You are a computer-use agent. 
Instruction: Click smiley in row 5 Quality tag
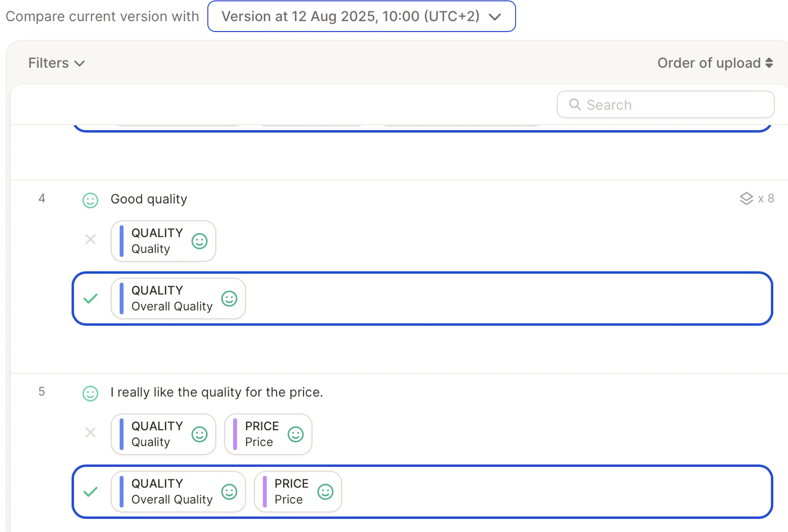pos(199,435)
